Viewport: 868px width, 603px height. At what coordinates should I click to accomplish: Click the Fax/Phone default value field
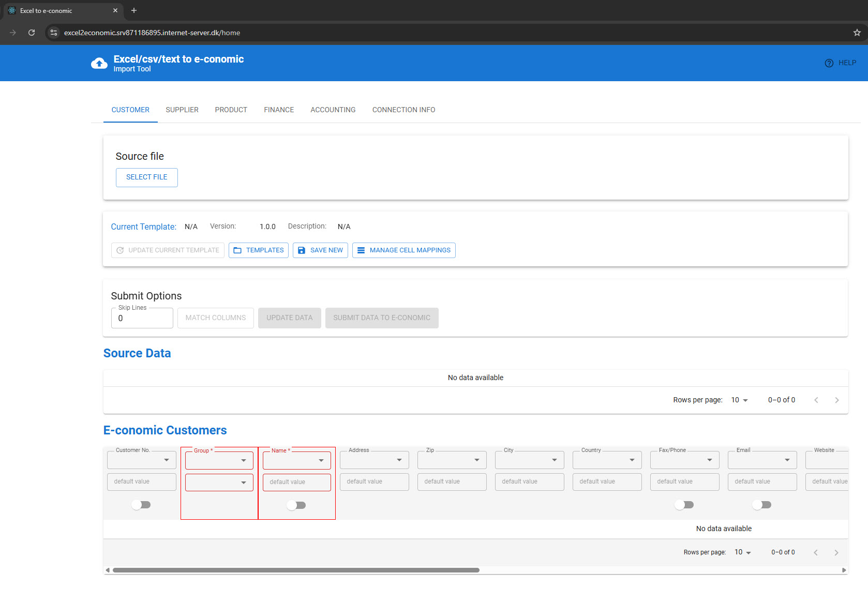coord(685,482)
